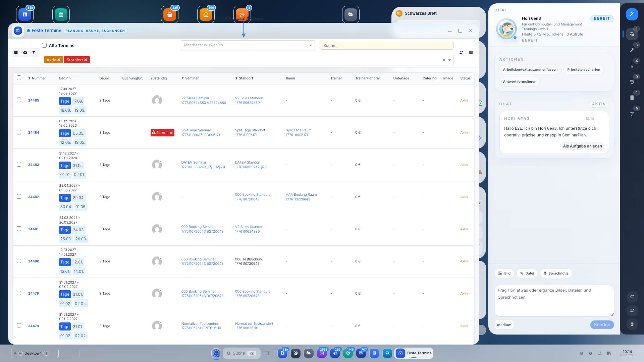Viewport: 644px width, 362px height.
Task: Open the database stack sidebar icon
Action: (632, 98)
